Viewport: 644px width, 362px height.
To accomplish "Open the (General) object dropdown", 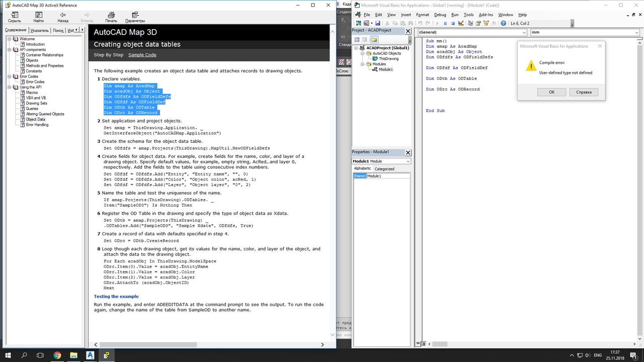I will (x=524, y=32).
